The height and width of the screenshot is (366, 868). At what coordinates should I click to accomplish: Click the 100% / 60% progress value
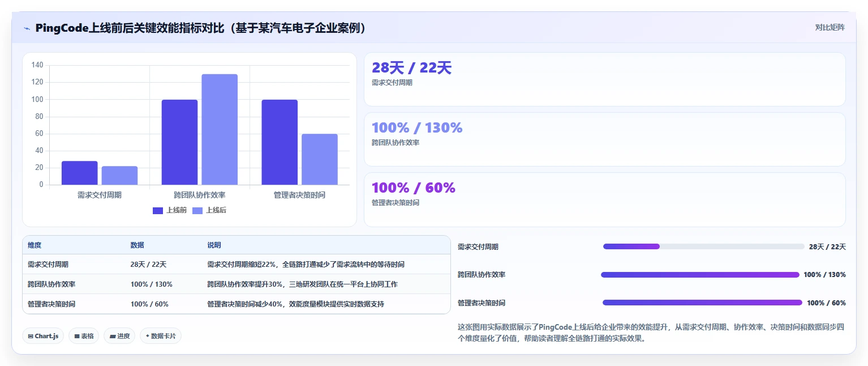click(x=826, y=303)
